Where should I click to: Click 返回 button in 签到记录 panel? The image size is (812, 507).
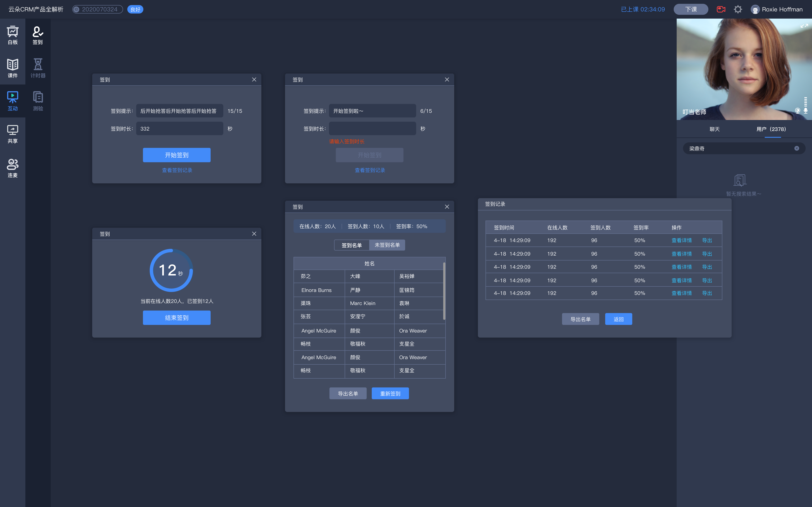[619, 318]
